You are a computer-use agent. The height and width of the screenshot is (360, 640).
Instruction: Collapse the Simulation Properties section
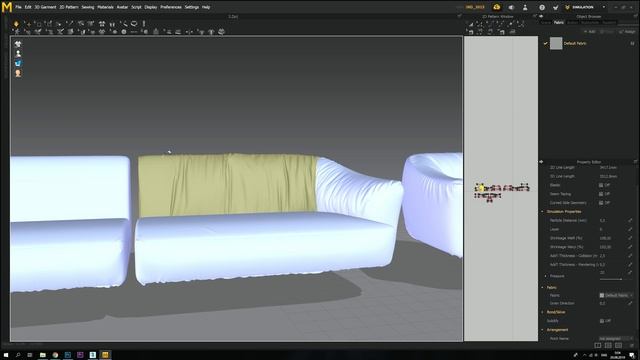pyautogui.click(x=542, y=212)
